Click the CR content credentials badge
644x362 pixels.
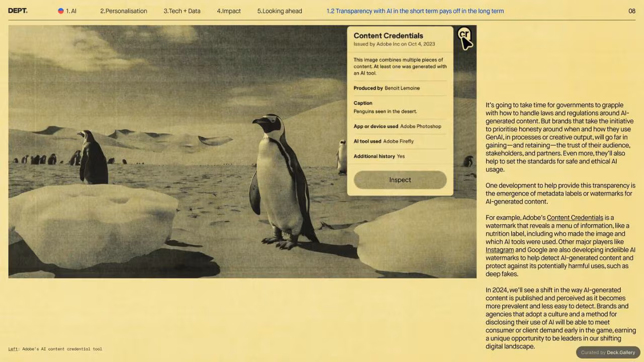tap(463, 35)
